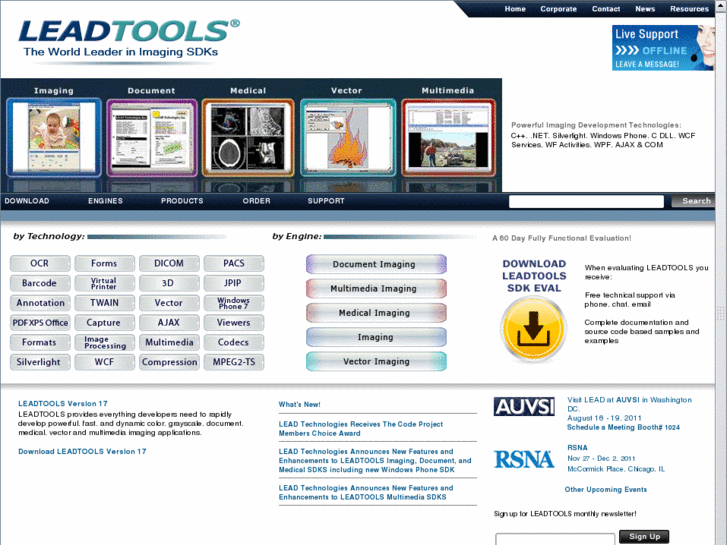Open the PRODUCTS navigation menu
This screenshot has height=545, width=727.
click(182, 201)
